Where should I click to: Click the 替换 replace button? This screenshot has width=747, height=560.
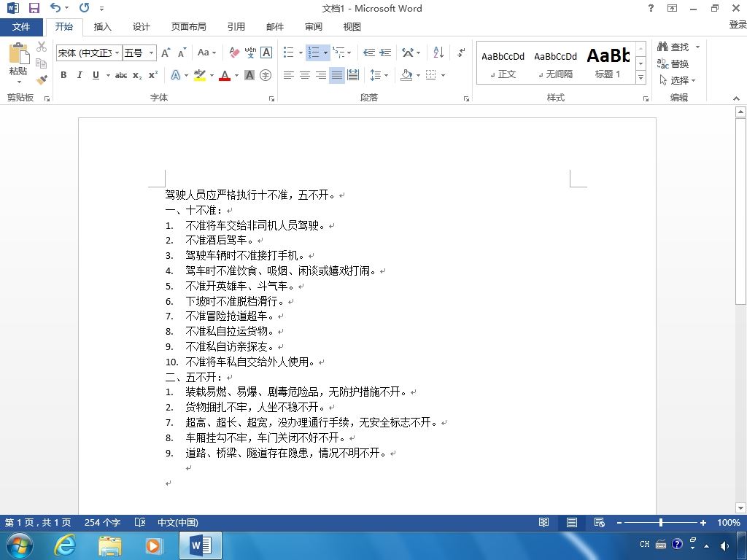pos(673,63)
